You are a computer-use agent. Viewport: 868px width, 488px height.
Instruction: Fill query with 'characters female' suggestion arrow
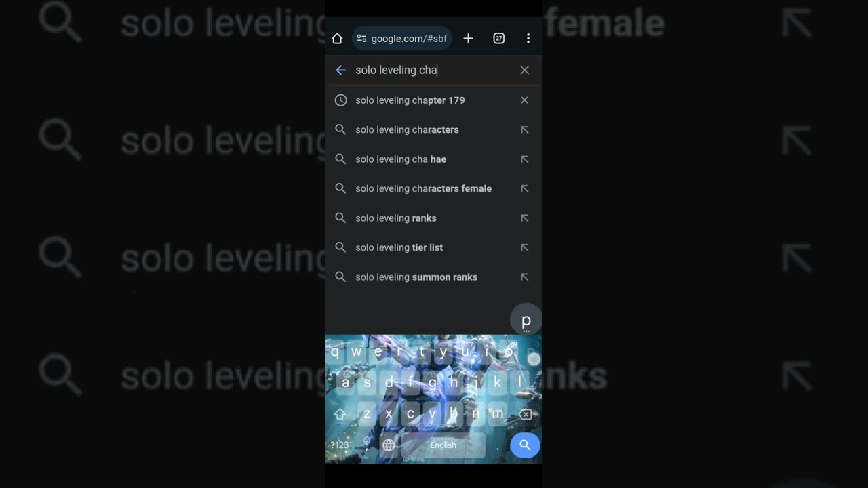point(524,188)
